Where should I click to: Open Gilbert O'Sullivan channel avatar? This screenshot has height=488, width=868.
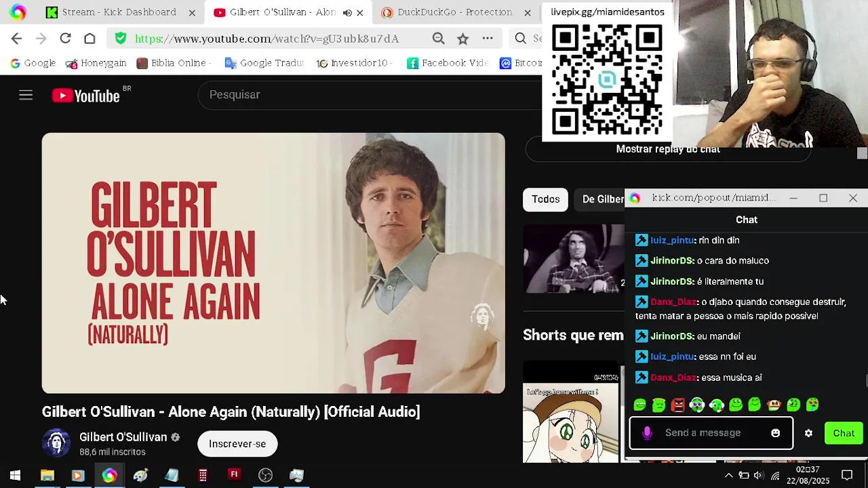[56, 443]
